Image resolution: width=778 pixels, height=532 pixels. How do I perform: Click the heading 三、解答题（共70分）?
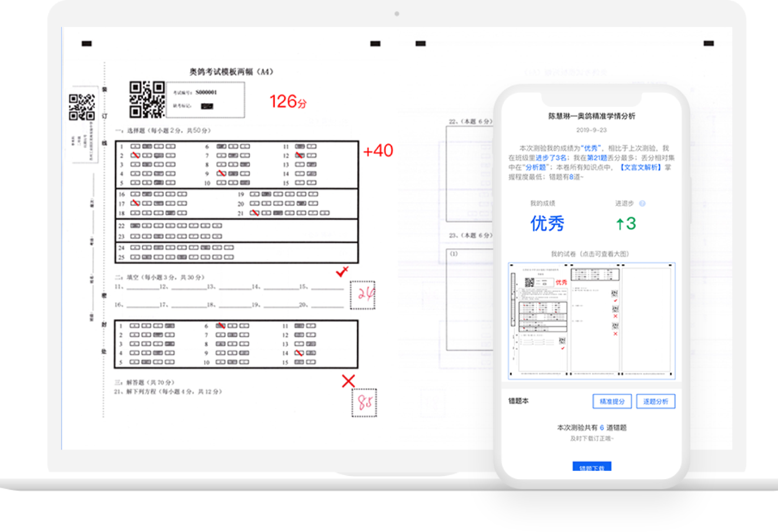pyautogui.click(x=144, y=382)
